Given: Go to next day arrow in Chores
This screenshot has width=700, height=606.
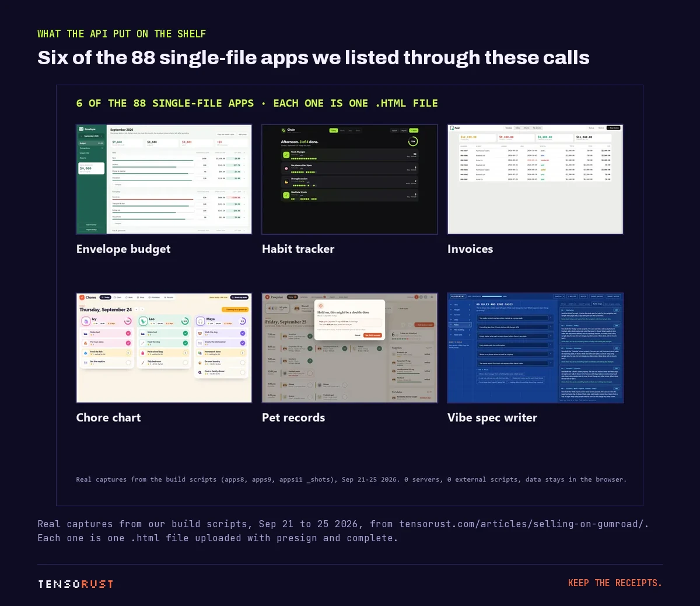Looking at the screenshot, I should click(142, 309).
